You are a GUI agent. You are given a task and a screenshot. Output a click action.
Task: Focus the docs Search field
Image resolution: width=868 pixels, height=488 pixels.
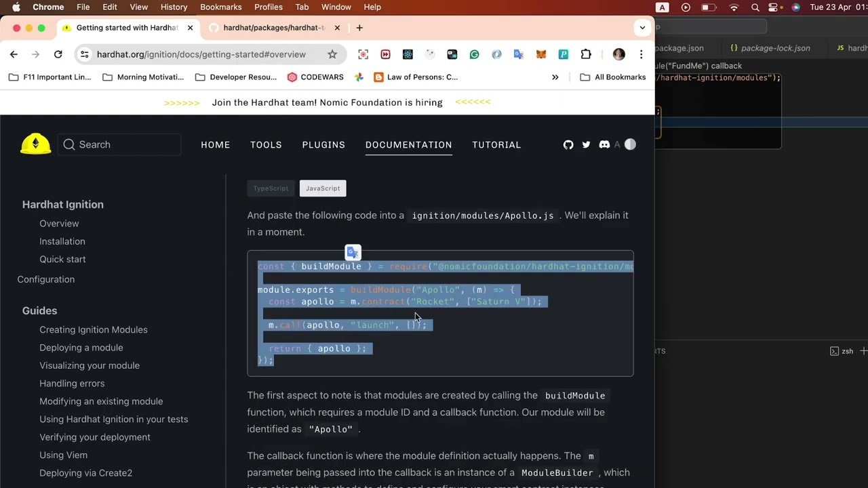tap(119, 144)
